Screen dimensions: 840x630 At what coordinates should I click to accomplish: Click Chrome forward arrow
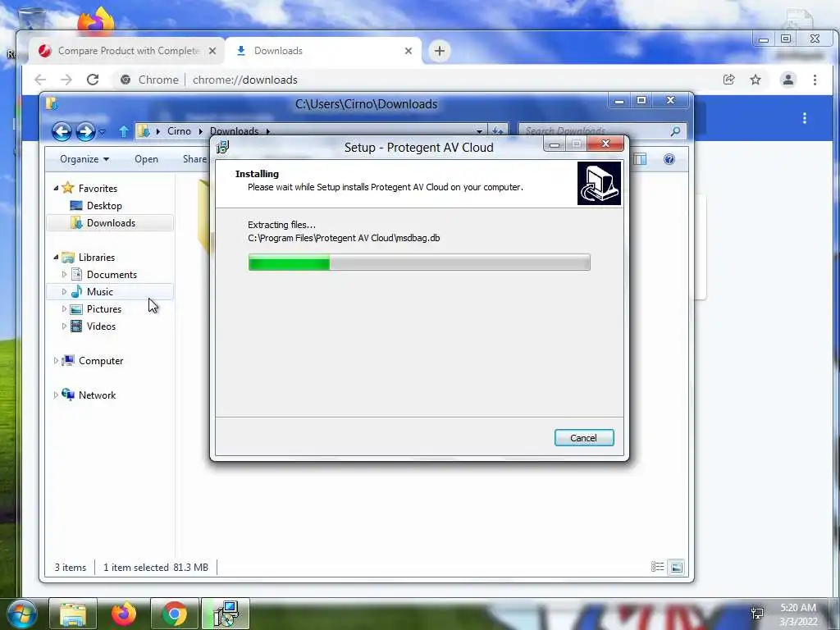(66, 80)
